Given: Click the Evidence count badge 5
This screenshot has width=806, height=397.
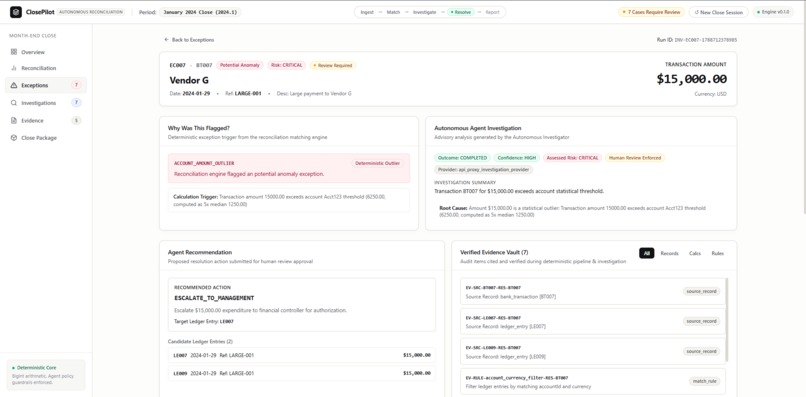Looking at the screenshot, I should [76, 120].
